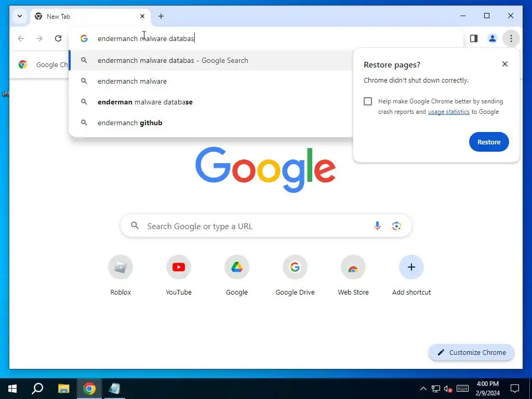Start voice search with microphone icon
The image size is (532, 399).
point(377,225)
